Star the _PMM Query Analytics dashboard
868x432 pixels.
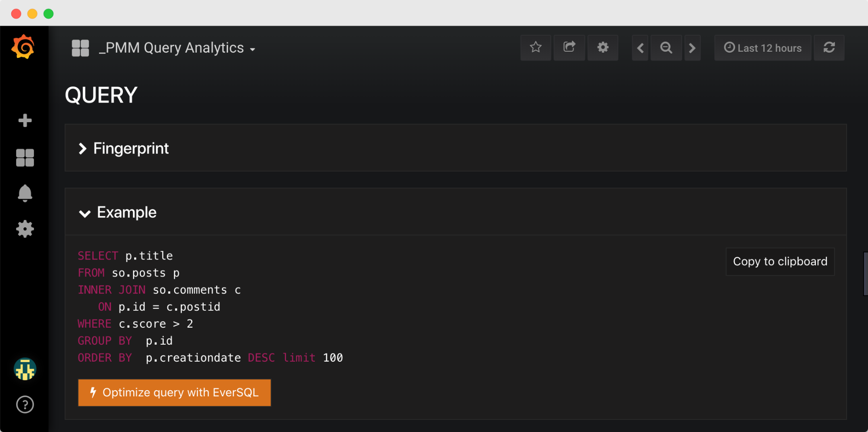pyautogui.click(x=535, y=48)
